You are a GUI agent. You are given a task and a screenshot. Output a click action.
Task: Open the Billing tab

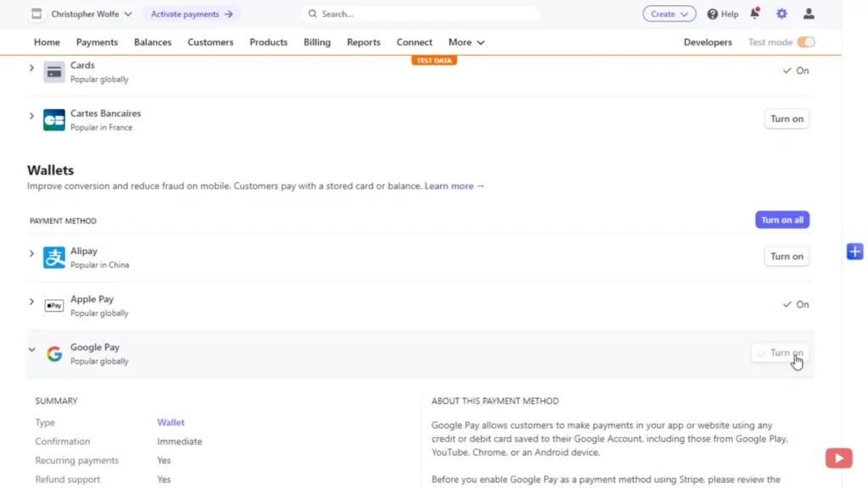[317, 42]
